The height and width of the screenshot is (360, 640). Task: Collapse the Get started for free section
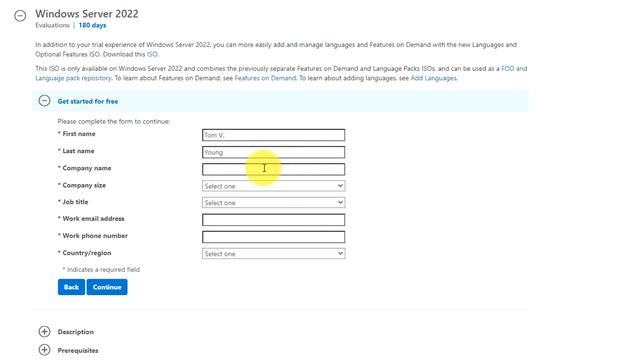click(44, 101)
